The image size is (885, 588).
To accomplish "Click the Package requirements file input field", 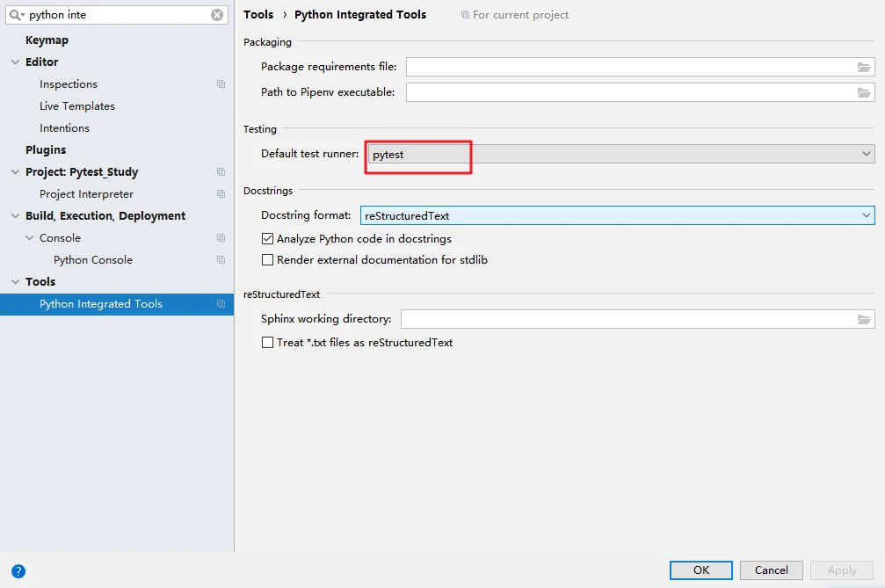I will click(629, 67).
